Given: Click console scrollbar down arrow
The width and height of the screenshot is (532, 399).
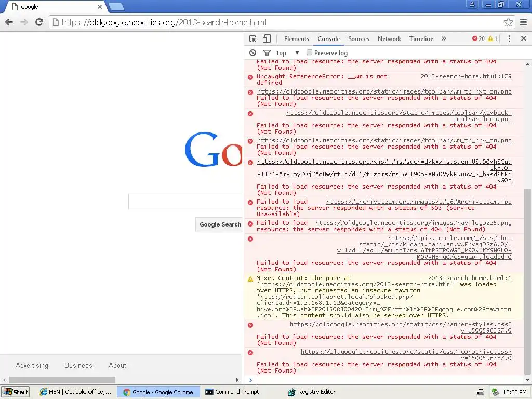Looking at the screenshot, I should (528, 380).
